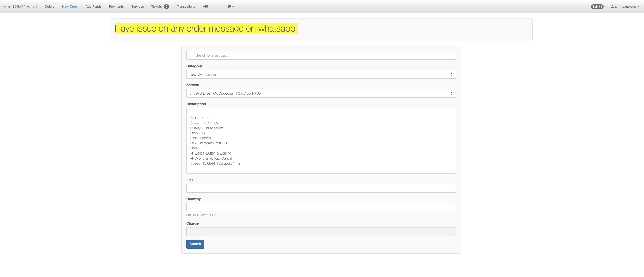This screenshot has width=644, height=277.
Task: Open the API documentation link
Action: pos(205,7)
